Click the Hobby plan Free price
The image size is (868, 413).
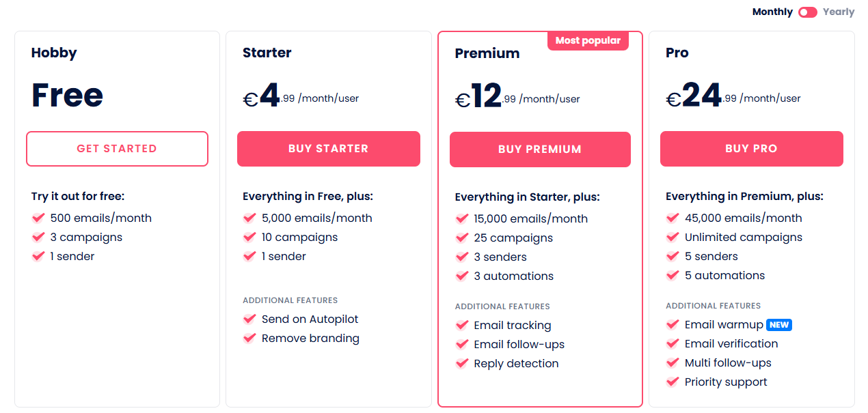point(67,96)
